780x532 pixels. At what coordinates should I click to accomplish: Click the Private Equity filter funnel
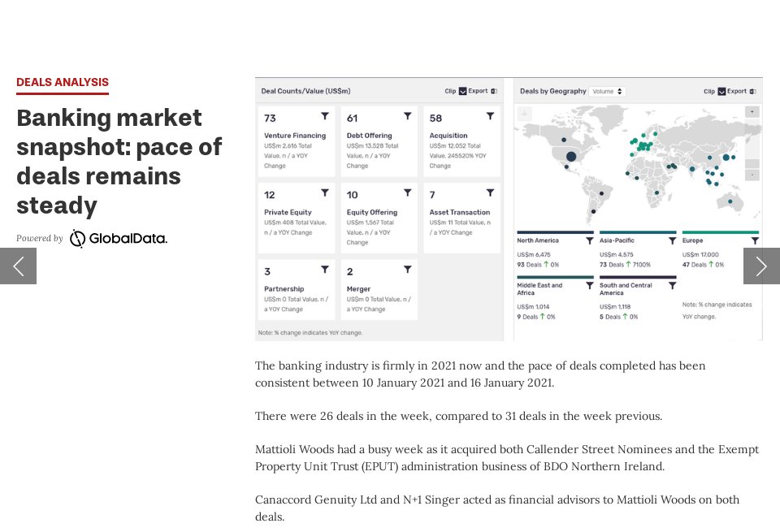(325, 192)
